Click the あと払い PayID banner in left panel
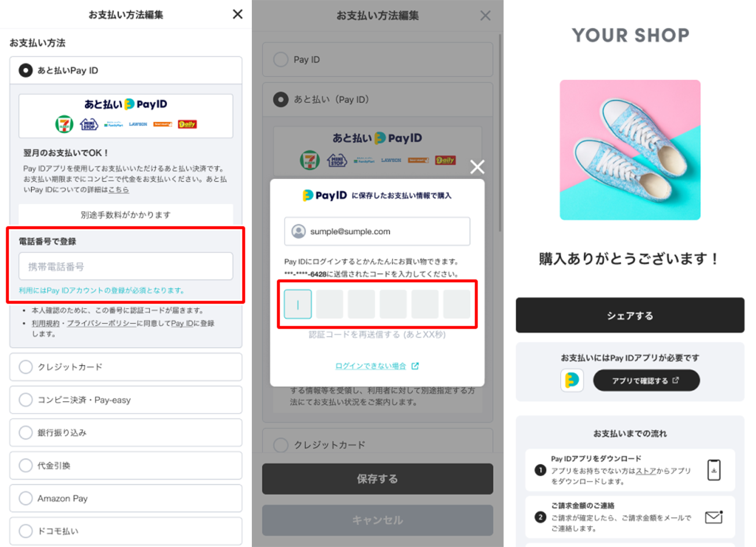This screenshot has width=756, height=547. 126,116
